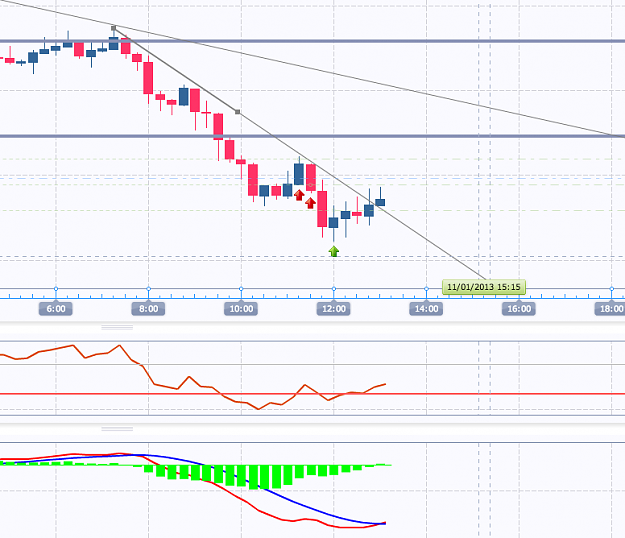
Task: Click the green up arrow signal marker
Action: coord(334,251)
